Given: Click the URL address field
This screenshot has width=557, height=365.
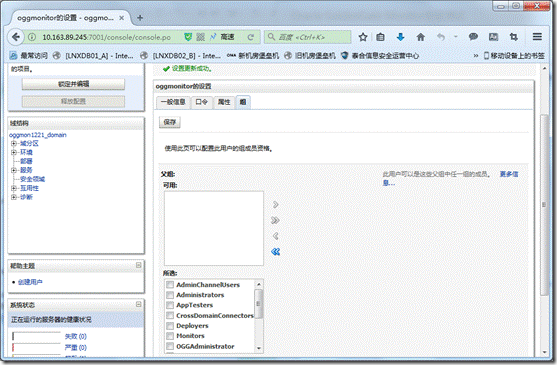Looking at the screenshot, I should click(x=107, y=37).
